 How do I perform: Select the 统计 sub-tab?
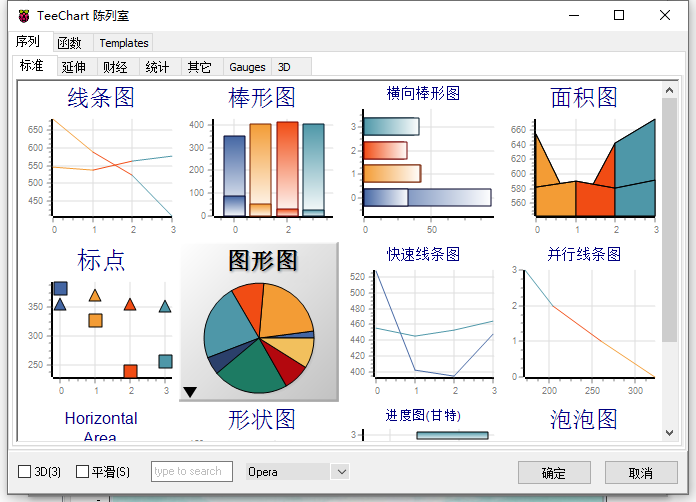coord(160,67)
